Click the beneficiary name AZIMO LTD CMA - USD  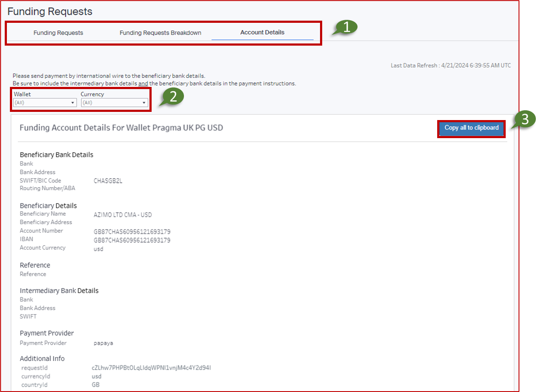[x=123, y=215]
